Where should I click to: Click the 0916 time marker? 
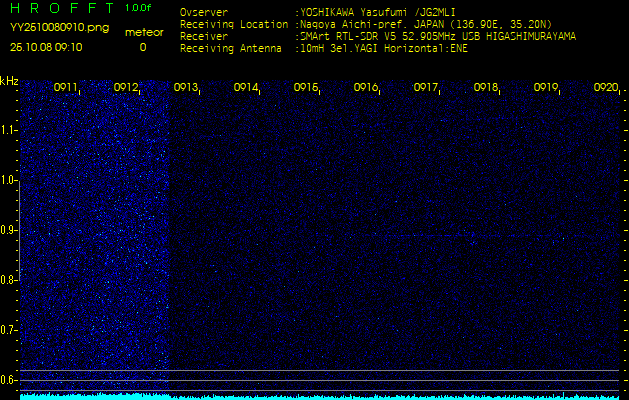pos(365,87)
